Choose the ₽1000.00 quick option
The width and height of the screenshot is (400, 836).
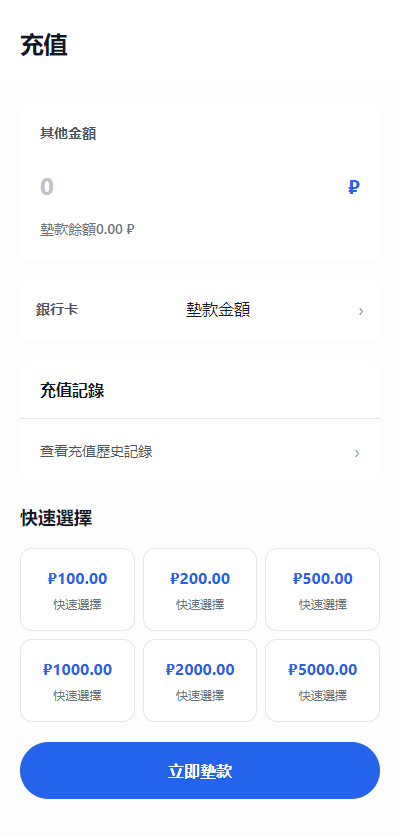77,680
